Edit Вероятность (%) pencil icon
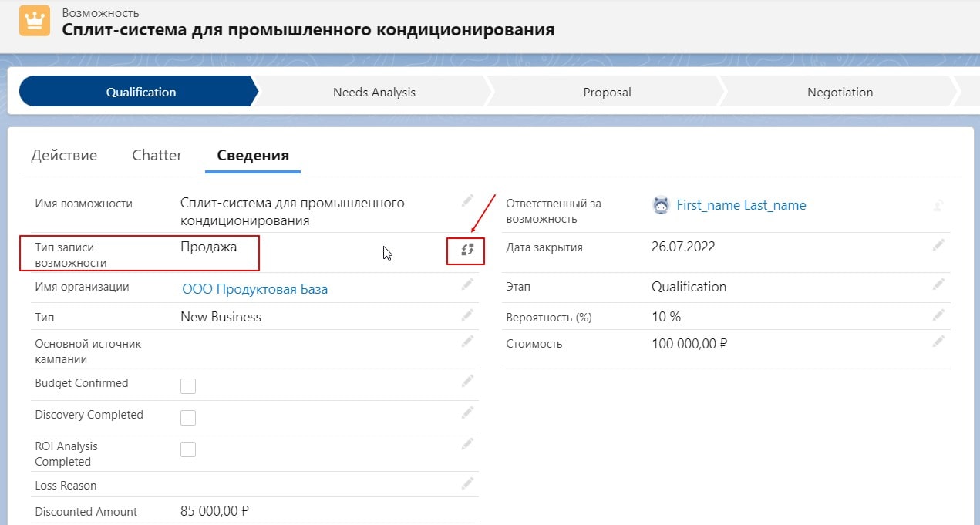980x525 pixels. coord(938,315)
